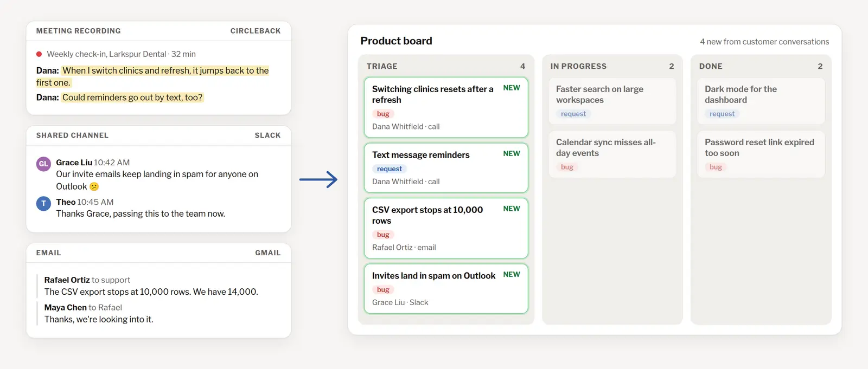Click the GMAIL source label
868x369 pixels.
[x=268, y=253]
